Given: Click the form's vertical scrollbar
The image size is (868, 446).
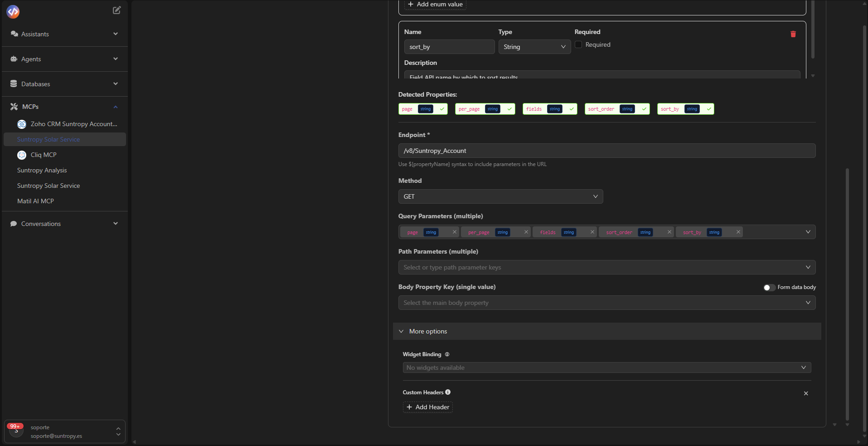Looking at the screenshot, I should (847, 295).
